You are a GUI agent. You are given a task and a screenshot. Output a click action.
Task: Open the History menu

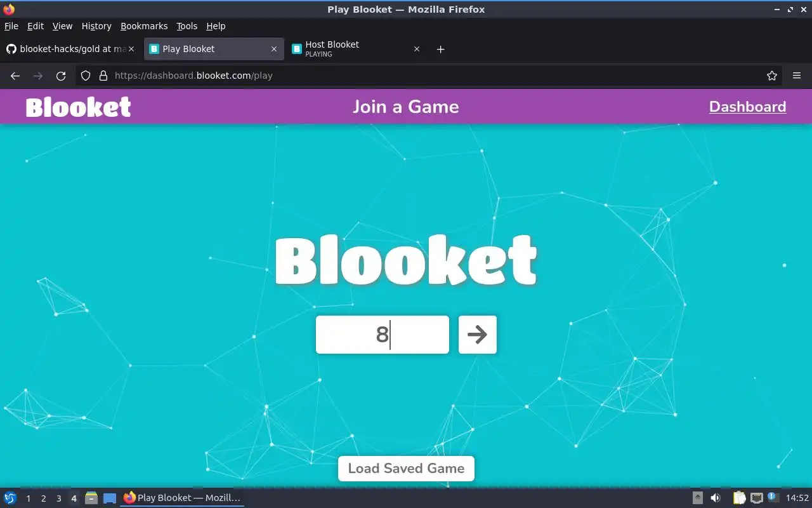pos(96,26)
